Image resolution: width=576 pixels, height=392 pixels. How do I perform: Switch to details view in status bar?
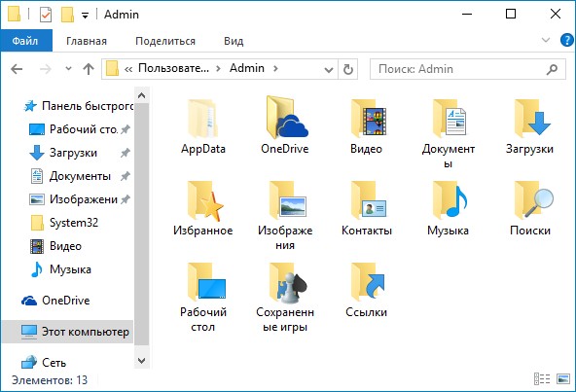pyautogui.click(x=542, y=378)
